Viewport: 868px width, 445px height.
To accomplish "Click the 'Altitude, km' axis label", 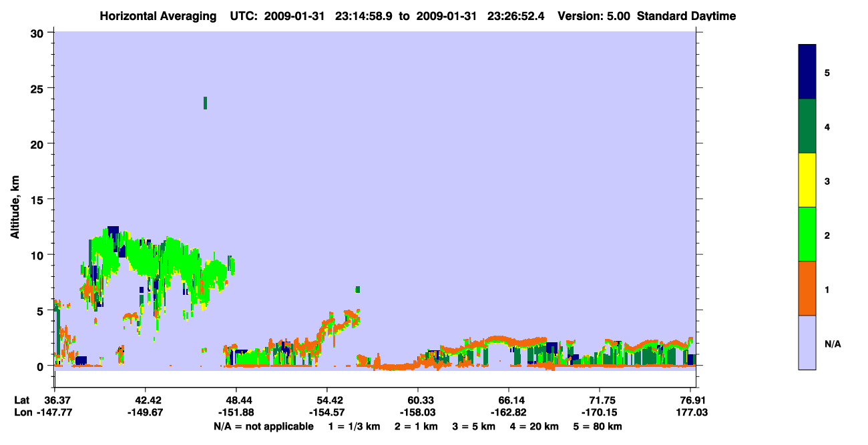I will 15,205.
